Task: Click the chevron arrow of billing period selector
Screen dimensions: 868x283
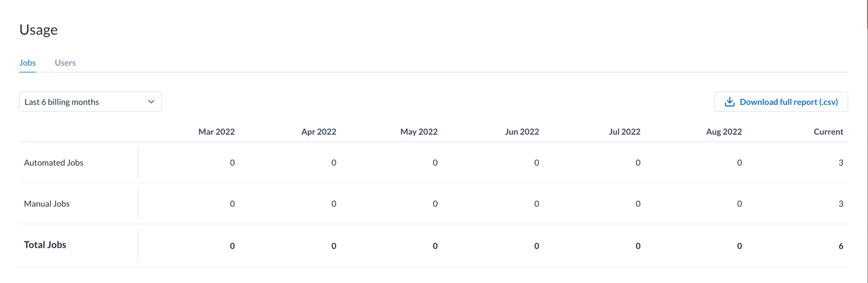Action: tap(151, 102)
